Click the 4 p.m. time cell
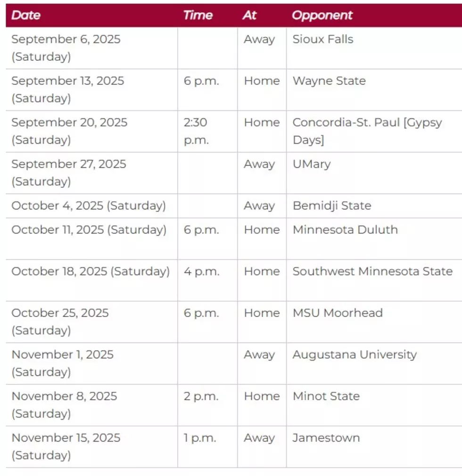This screenshot has width=462, height=476. click(207, 280)
